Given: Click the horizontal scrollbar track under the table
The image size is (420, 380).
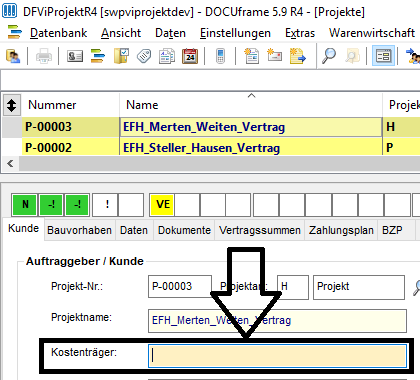Looking at the screenshot, I should click(219, 164).
